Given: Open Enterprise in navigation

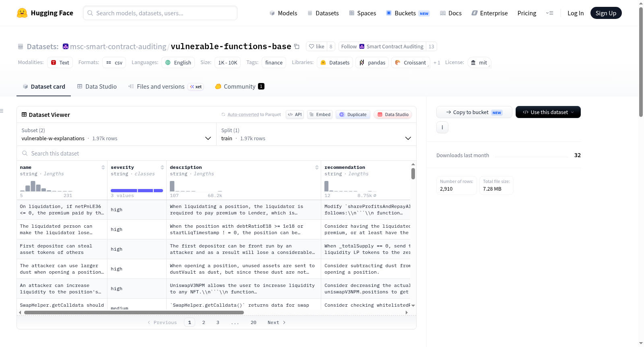Looking at the screenshot, I should pos(489,13).
